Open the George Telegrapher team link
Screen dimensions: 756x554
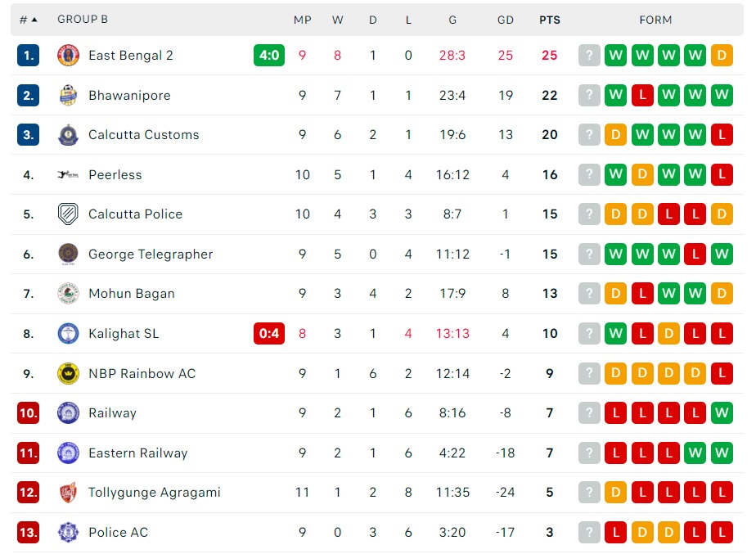[151, 254]
